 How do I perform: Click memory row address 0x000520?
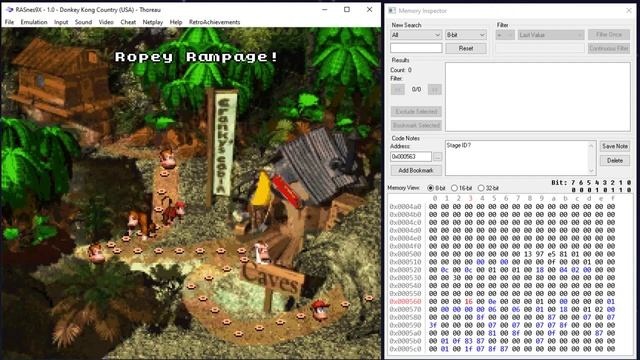pos(405,270)
